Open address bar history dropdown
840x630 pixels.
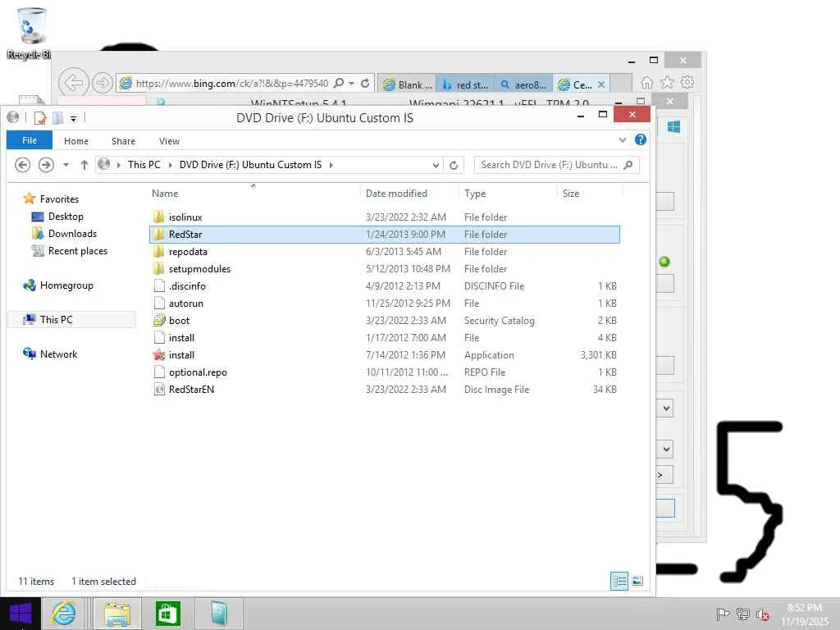pyautogui.click(x=436, y=166)
